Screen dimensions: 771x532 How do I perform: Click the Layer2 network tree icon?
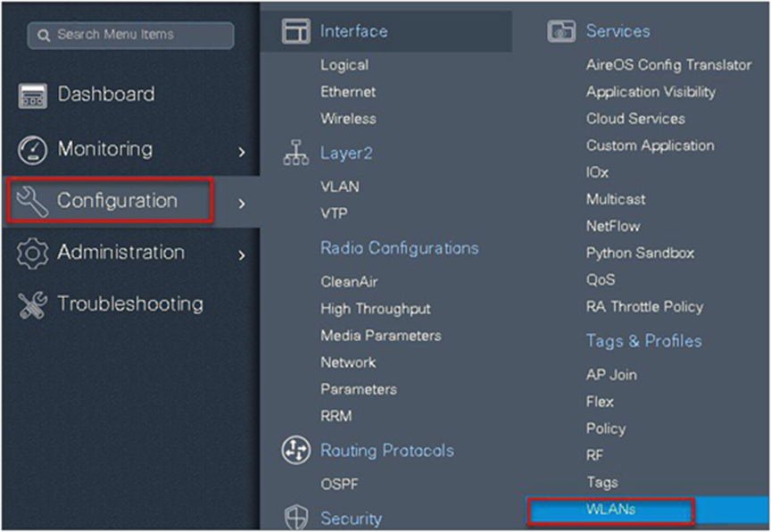(295, 154)
